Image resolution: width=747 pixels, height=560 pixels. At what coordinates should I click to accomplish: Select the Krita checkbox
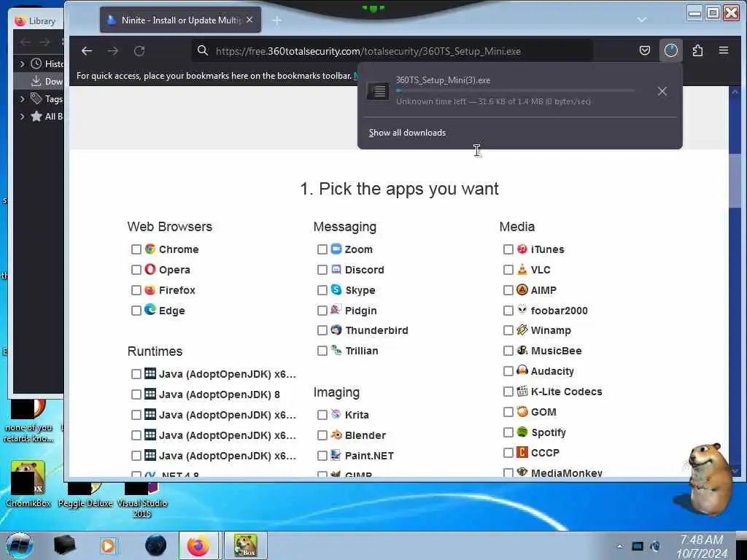[322, 415]
